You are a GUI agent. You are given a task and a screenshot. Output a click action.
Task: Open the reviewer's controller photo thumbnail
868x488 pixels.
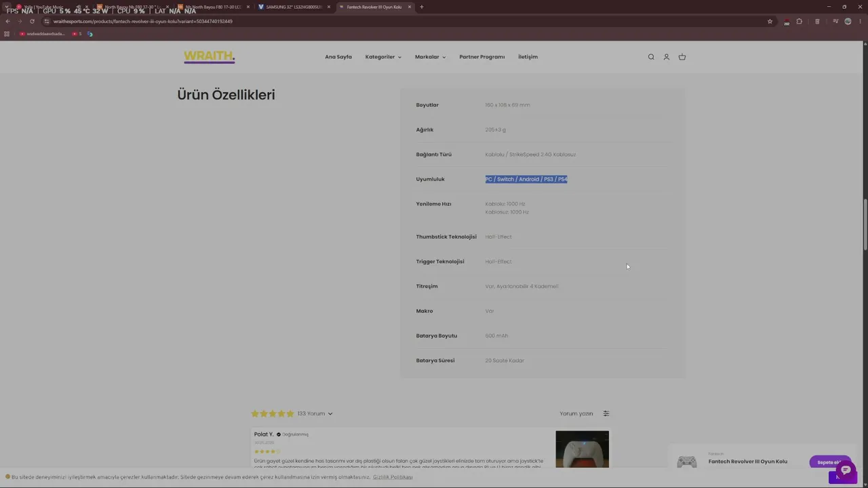(583, 449)
